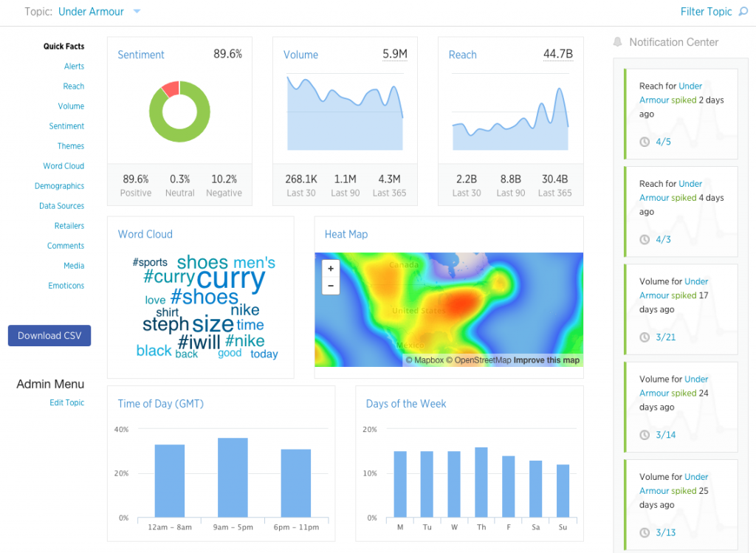Click the Filter Topic search magnifier icon

pyautogui.click(x=743, y=12)
